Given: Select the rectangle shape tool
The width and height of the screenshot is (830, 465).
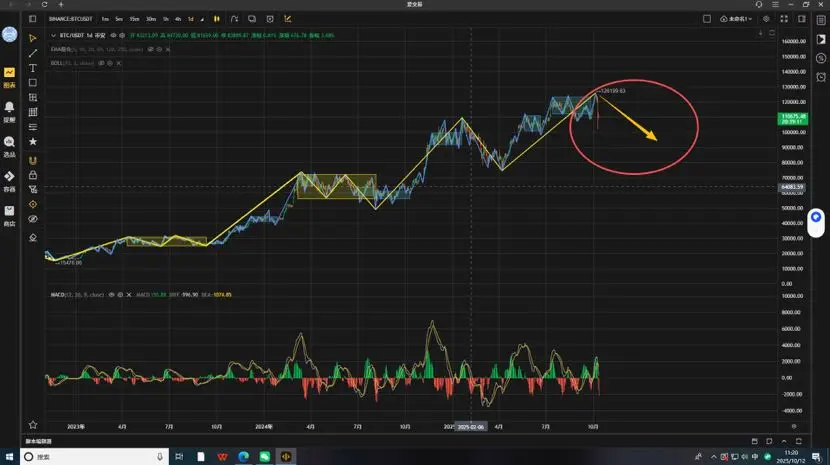Looking at the screenshot, I should 33,83.
